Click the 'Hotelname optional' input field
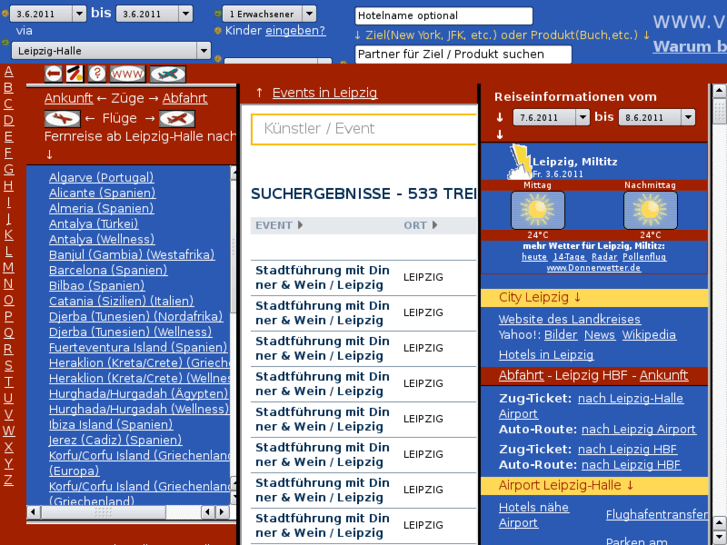 click(x=444, y=16)
